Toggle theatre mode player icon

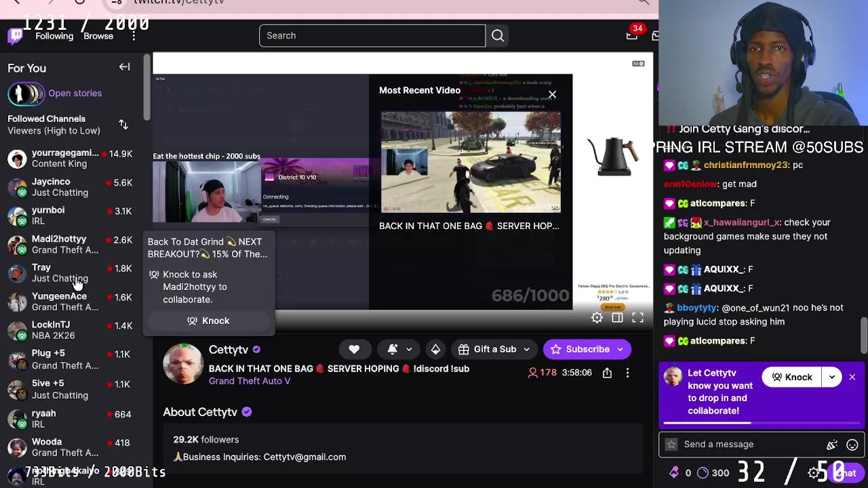(617, 318)
